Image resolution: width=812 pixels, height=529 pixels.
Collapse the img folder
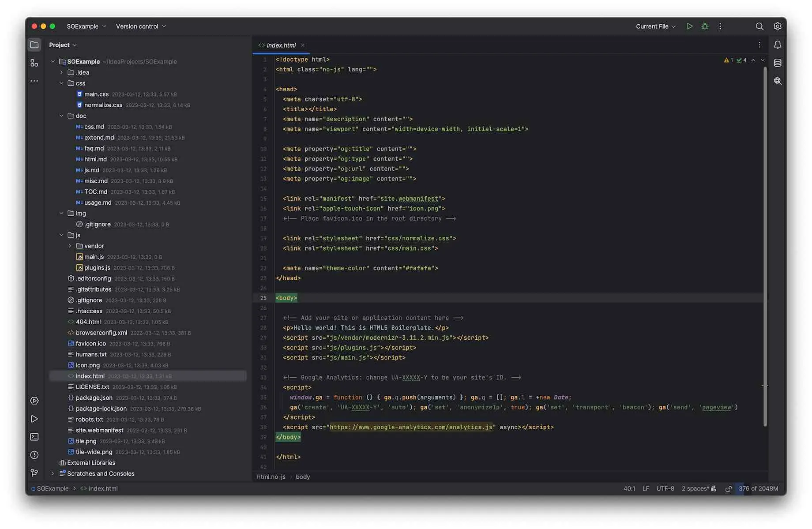point(62,214)
